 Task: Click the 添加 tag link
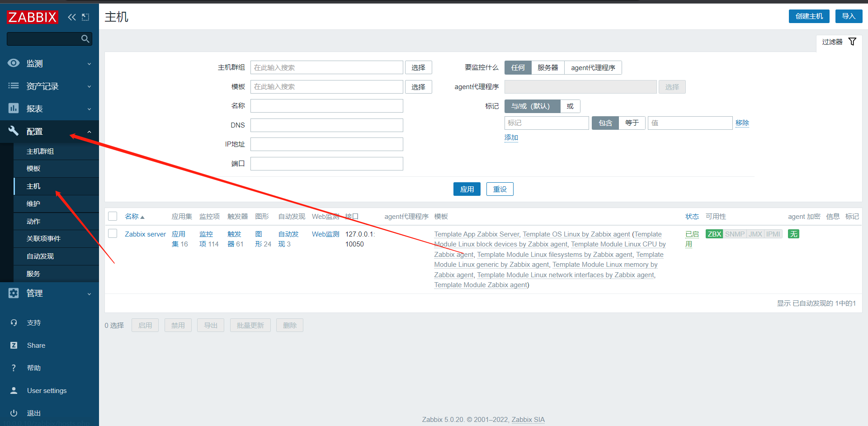(511, 137)
